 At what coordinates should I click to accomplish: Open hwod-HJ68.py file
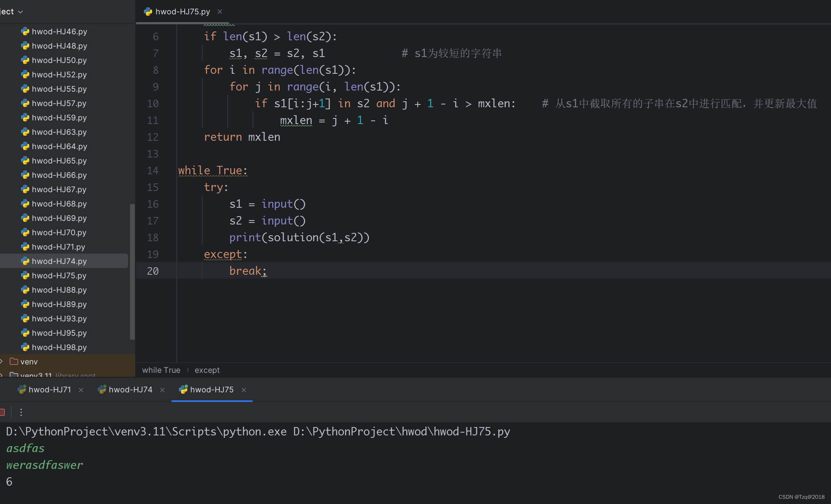59,204
